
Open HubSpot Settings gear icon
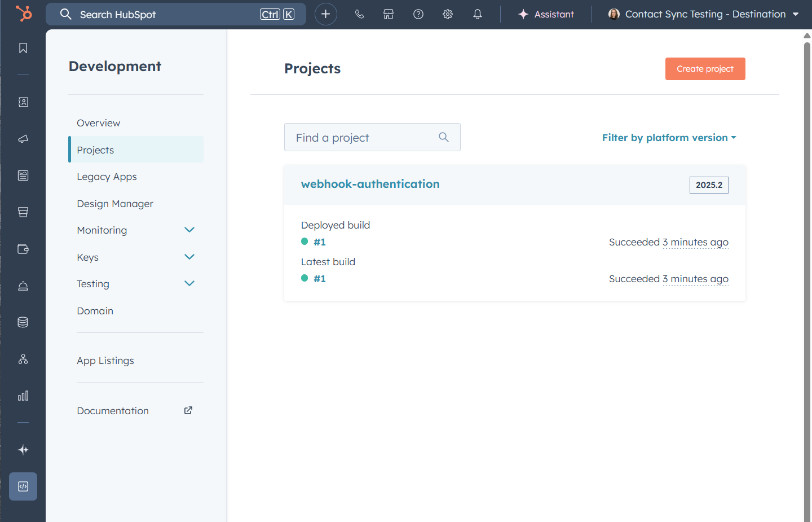click(447, 14)
